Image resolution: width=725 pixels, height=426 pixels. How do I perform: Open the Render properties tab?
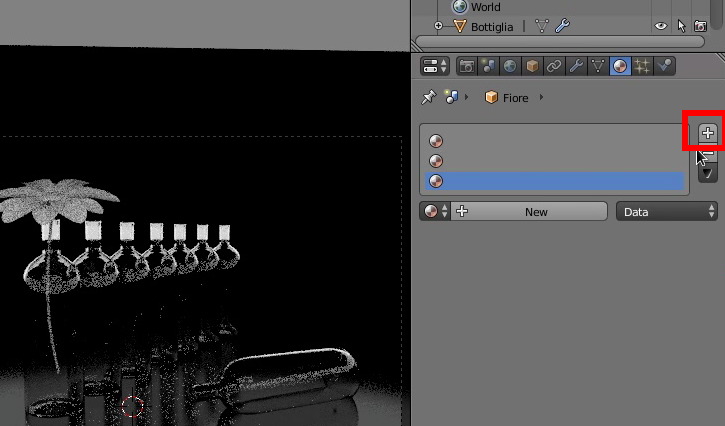(467, 66)
